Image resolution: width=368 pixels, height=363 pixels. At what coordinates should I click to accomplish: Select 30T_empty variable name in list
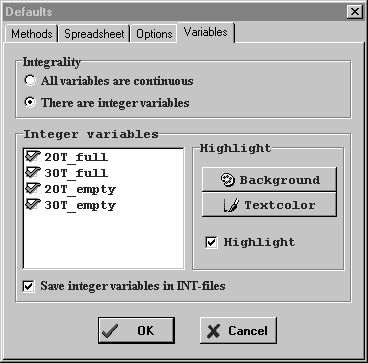click(x=80, y=205)
